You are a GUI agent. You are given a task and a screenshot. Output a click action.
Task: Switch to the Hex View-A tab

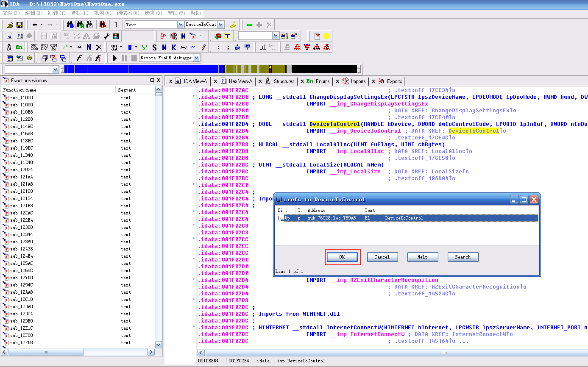(240, 81)
